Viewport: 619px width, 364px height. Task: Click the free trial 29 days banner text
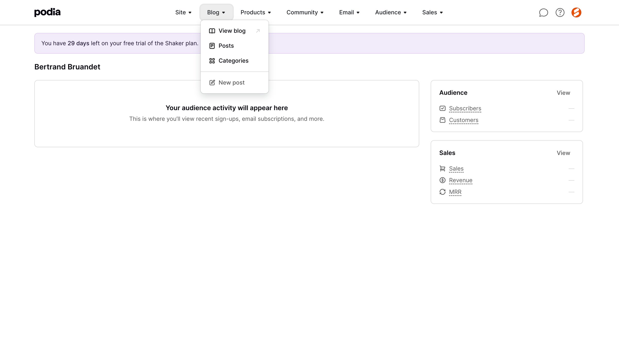120,43
